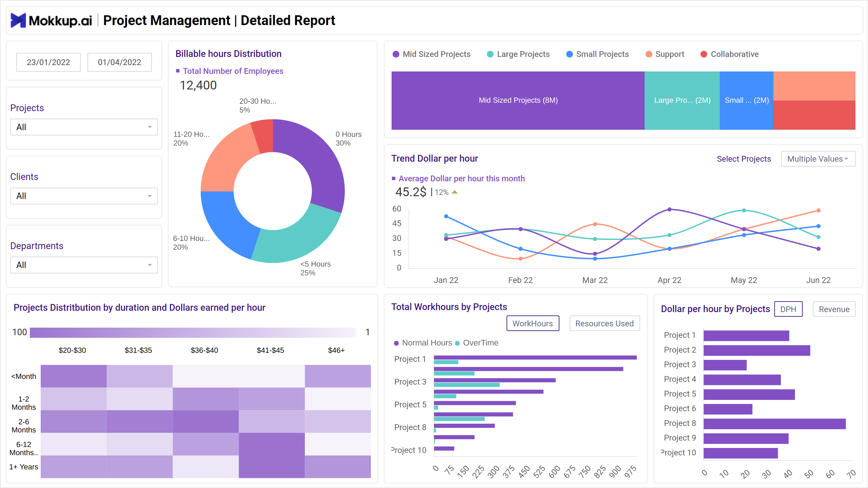The width and height of the screenshot is (868, 488).
Task: Click the Small ... (2M) treemap block
Action: 747,100
